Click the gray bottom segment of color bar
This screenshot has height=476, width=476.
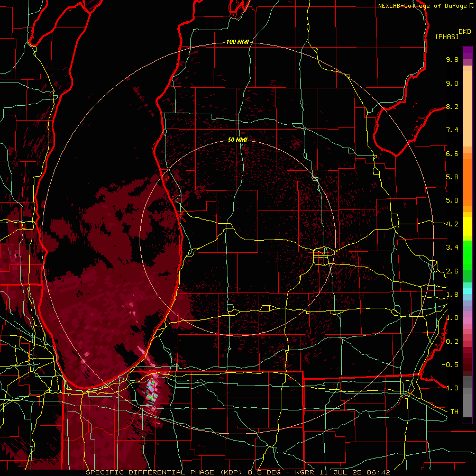tap(467, 397)
